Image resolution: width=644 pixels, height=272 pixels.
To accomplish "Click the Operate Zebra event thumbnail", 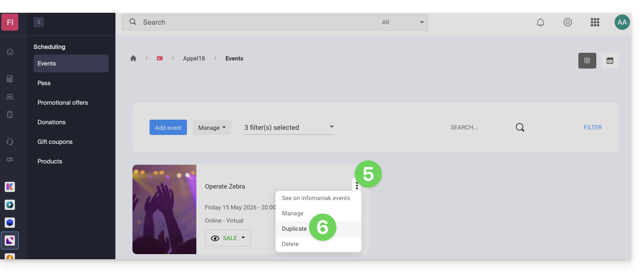I will click(x=164, y=209).
